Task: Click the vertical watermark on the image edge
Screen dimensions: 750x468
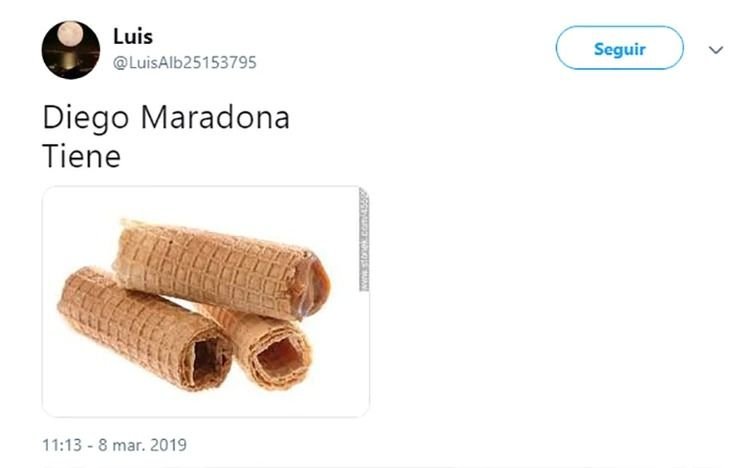Action: 364,239
